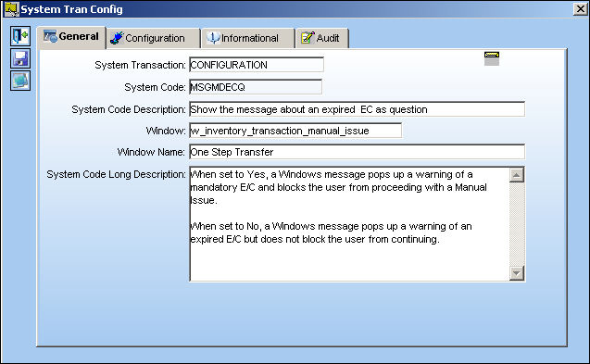Click the Window Name field One Step Transfer
This screenshot has width=590, height=364.
[x=358, y=152]
